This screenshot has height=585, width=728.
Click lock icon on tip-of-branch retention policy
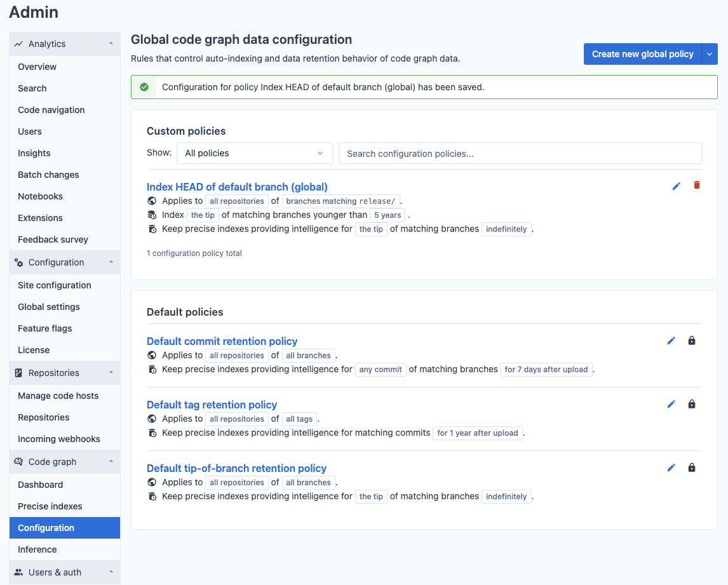pos(692,467)
